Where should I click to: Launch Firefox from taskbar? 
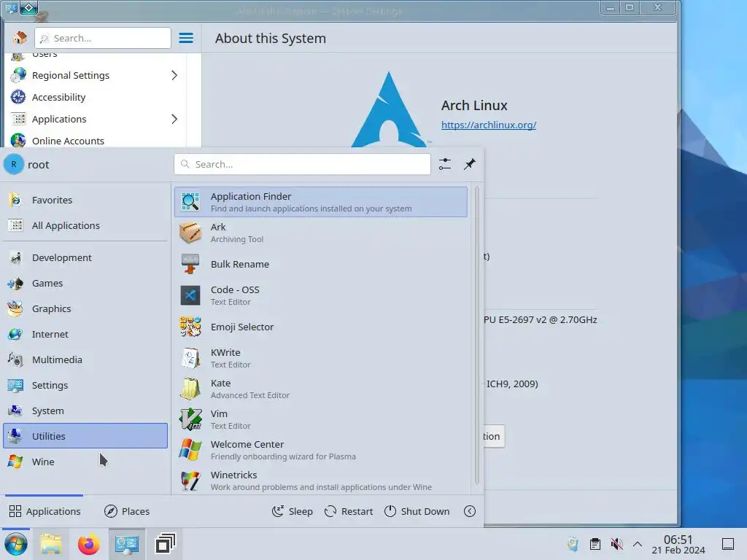pyautogui.click(x=88, y=544)
